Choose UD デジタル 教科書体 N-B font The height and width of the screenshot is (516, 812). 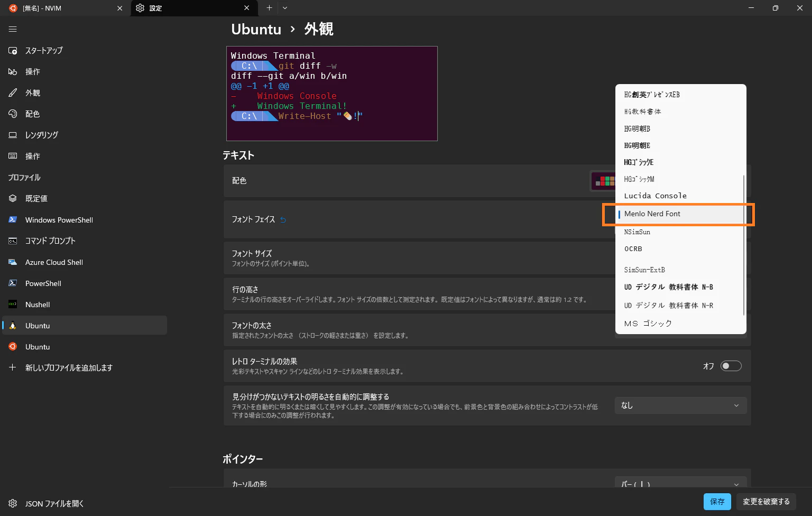(681, 287)
